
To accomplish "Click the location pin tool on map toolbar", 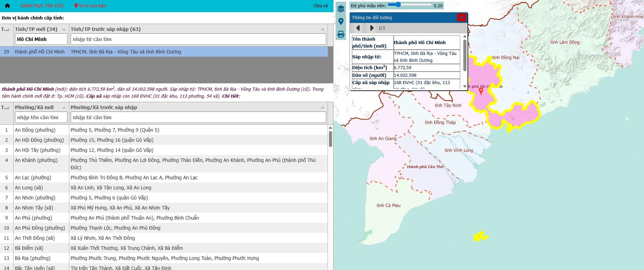I will coord(341,22).
